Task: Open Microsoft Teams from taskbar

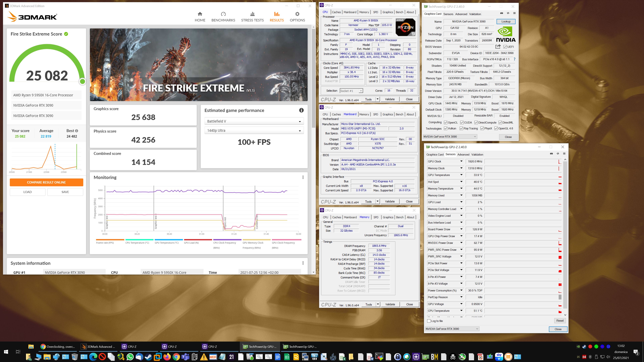Action: (x=185, y=357)
